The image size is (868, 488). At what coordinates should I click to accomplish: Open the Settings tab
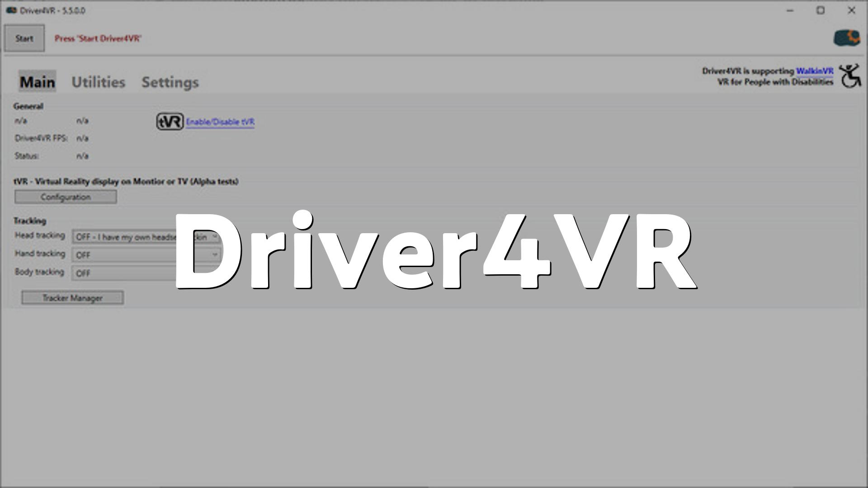point(170,82)
